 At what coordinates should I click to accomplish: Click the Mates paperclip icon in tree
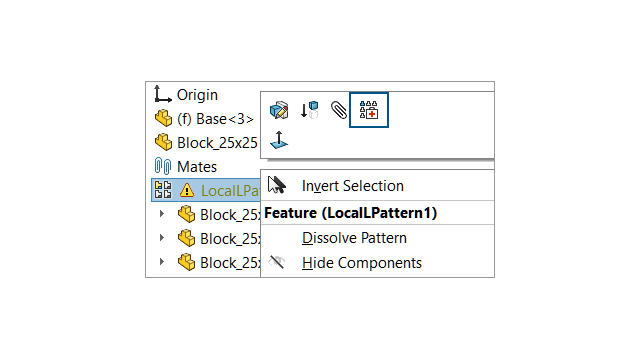tap(163, 167)
